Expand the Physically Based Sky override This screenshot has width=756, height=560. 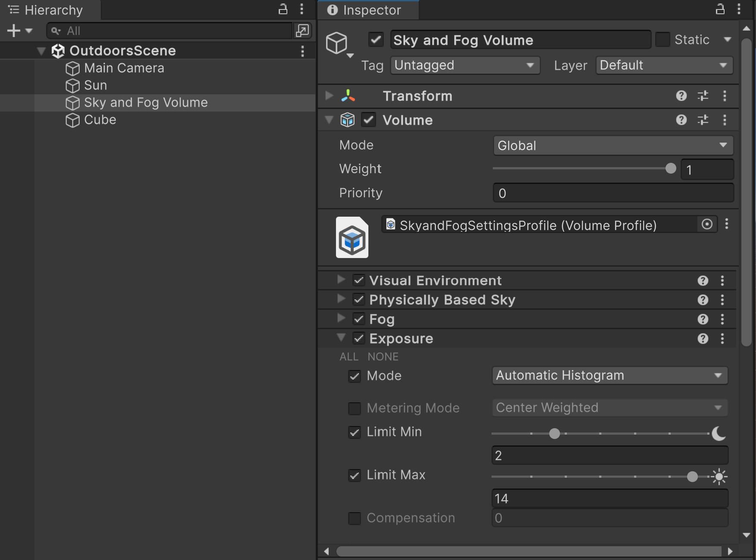coord(340,299)
